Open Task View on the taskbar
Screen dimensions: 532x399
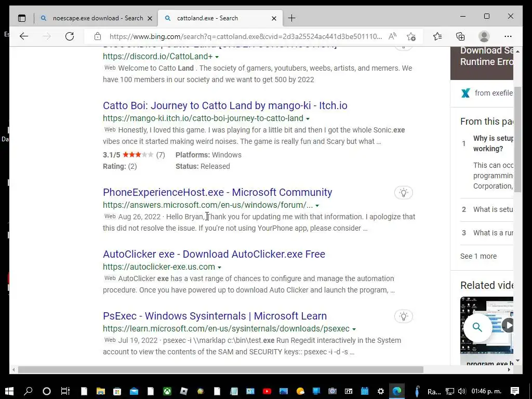coord(65,391)
